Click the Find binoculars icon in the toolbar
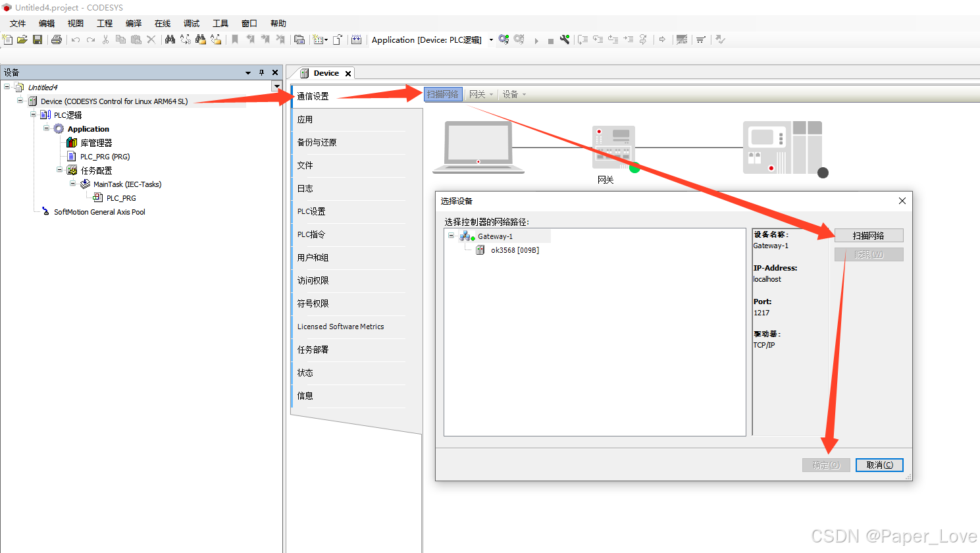 coord(170,39)
